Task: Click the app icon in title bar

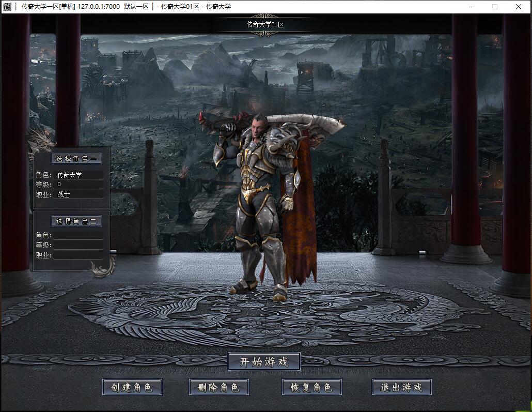Action: pyautogui.click(x=7, y=6)
